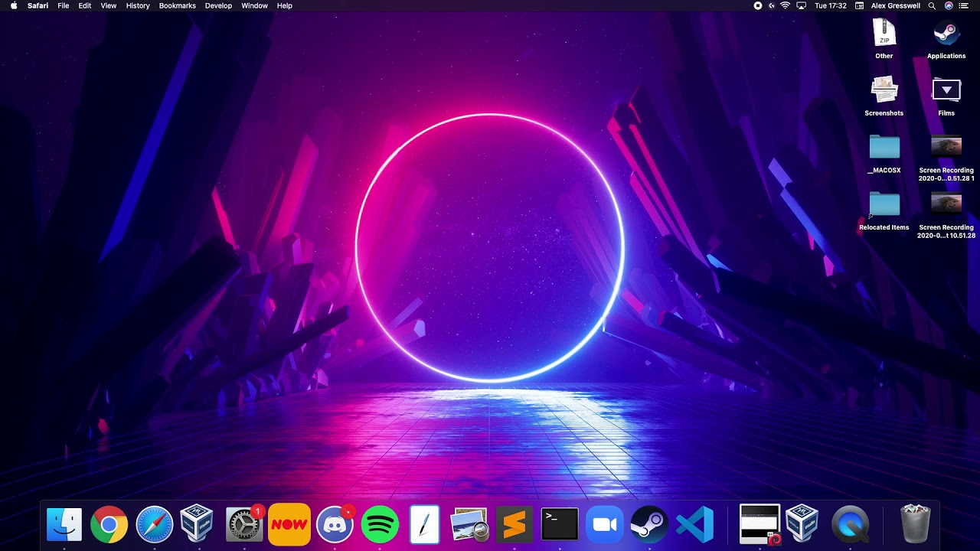Launch Spotify from the Dock

click(380, 524)
